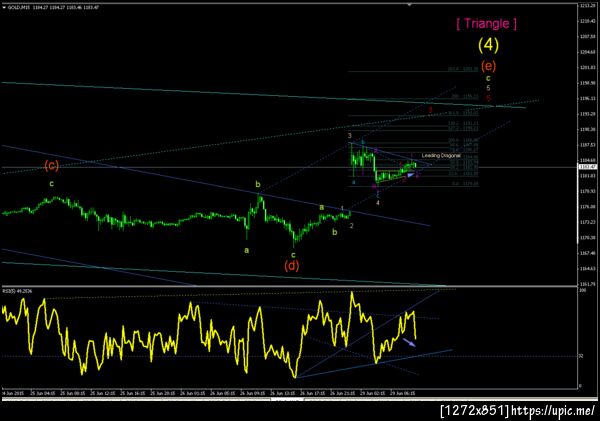Click the RSI indicator label in subwindow
This screenshot has height=421, width=600.
tap(18, 291)
